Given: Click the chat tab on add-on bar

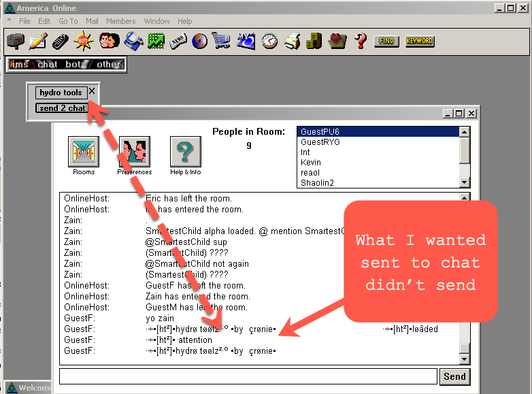Looking at the screenshot, I should point(47,64).
